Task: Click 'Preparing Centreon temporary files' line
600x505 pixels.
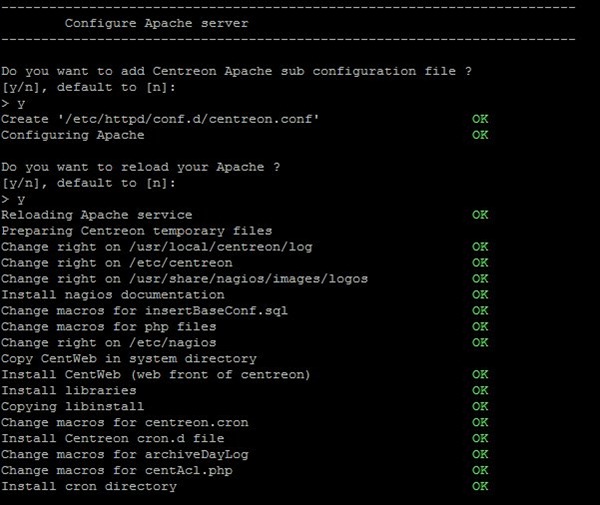Action: tap(137, 231)
